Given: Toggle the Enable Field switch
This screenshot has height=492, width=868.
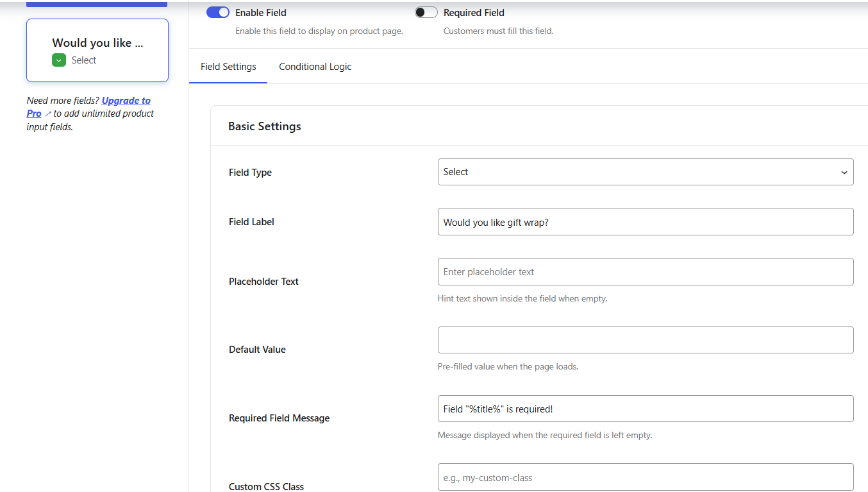Looking at the screenshot, I should pyautogui.click(x=218, y=12).
